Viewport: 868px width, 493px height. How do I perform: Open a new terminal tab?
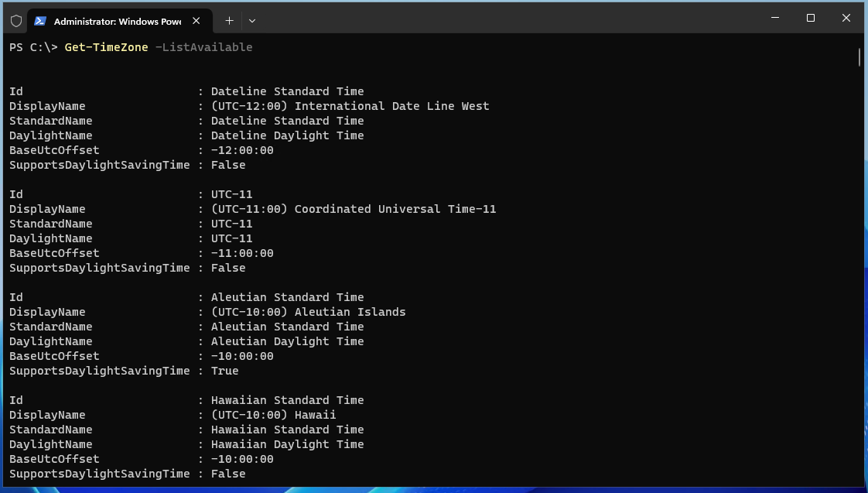[x=229, y=21]
